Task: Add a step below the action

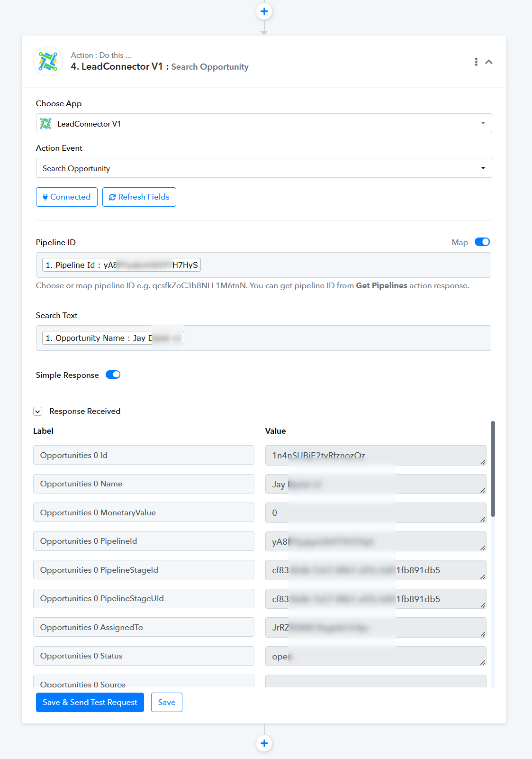Action: click(x=264, y=743)
